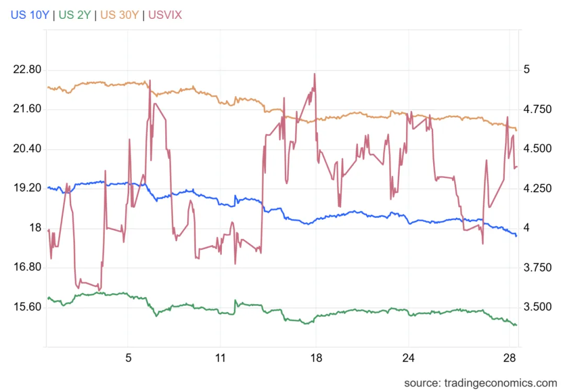Click the 22.80 left axis label
565x392 pixels.
point(27,70)
